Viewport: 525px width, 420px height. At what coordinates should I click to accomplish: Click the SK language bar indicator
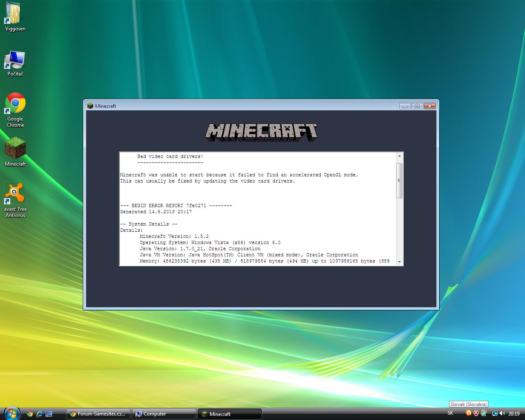click(450, 413)
